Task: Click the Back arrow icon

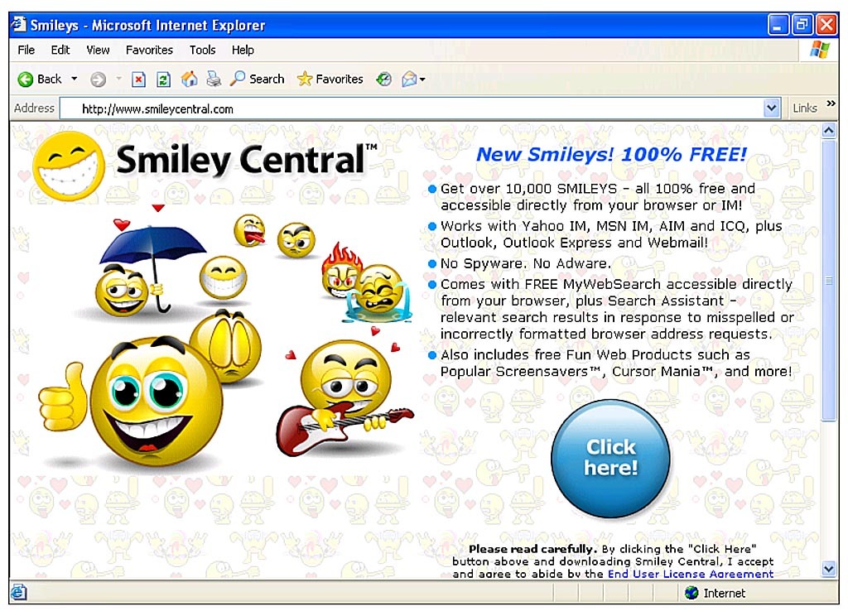Action: (x=26, y=79)
